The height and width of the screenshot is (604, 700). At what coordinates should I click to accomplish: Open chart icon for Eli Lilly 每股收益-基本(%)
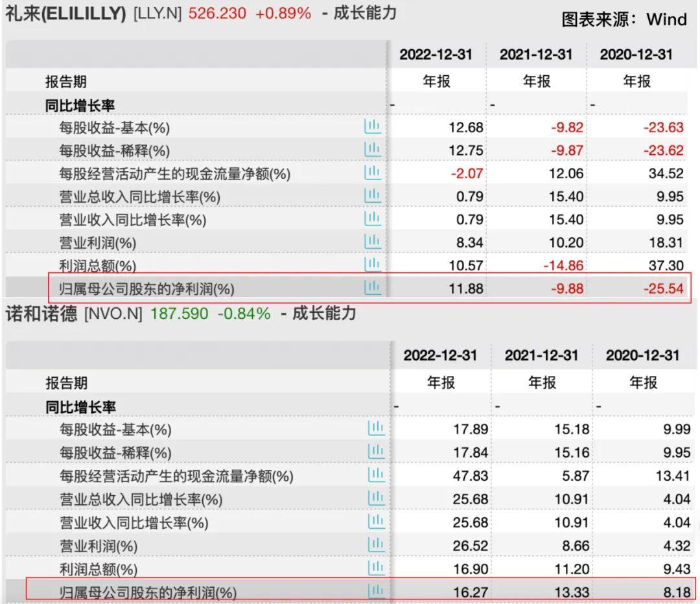[372, 127]
